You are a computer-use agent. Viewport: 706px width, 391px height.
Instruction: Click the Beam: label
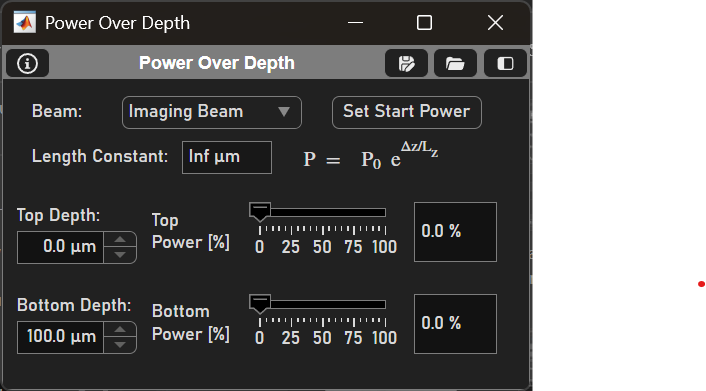click(57, 111)
